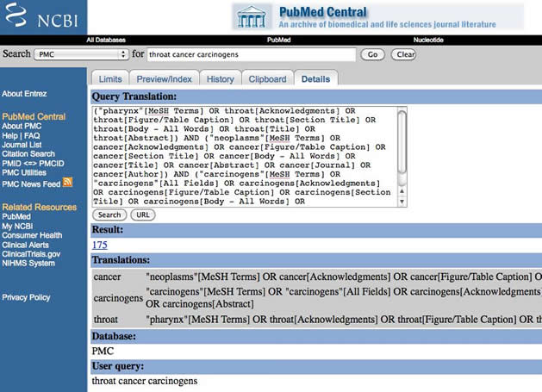Click Nucleotide in the black top bar
The width and height of the screenshot is (542, 392).
click(x=428, y=40)
